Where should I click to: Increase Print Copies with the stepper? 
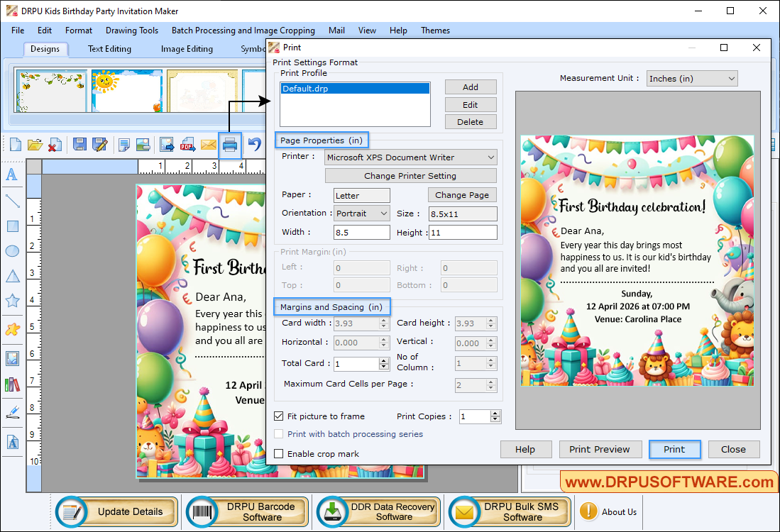pyautogui.click(x=495, y=414)
